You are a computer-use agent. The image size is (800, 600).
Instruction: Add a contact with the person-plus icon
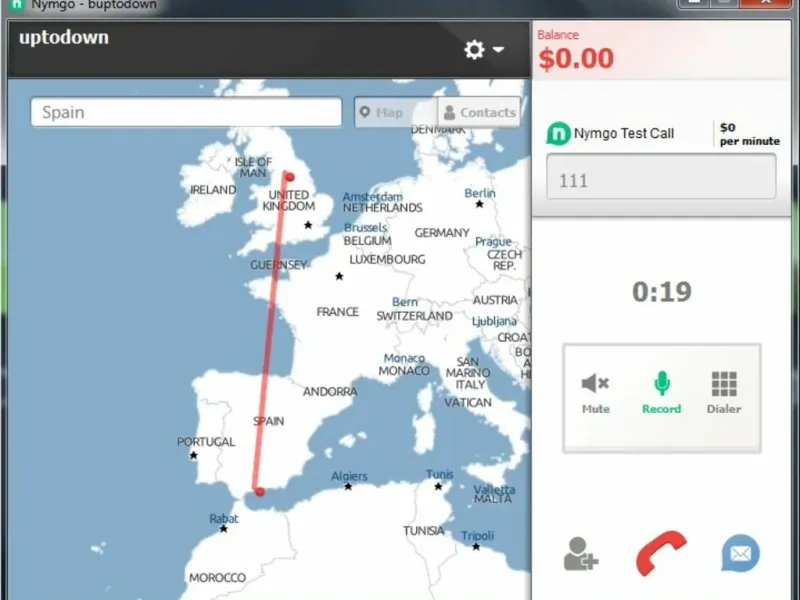[581, 554]
